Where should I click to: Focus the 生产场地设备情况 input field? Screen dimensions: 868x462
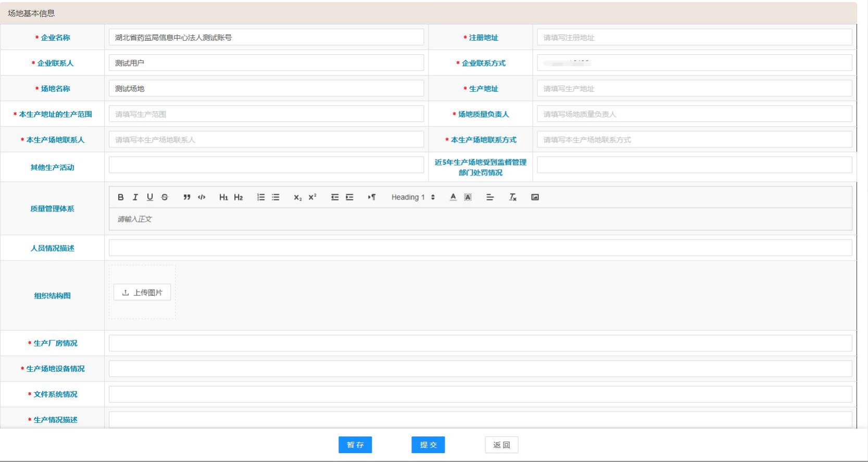(x=481, y=369)
